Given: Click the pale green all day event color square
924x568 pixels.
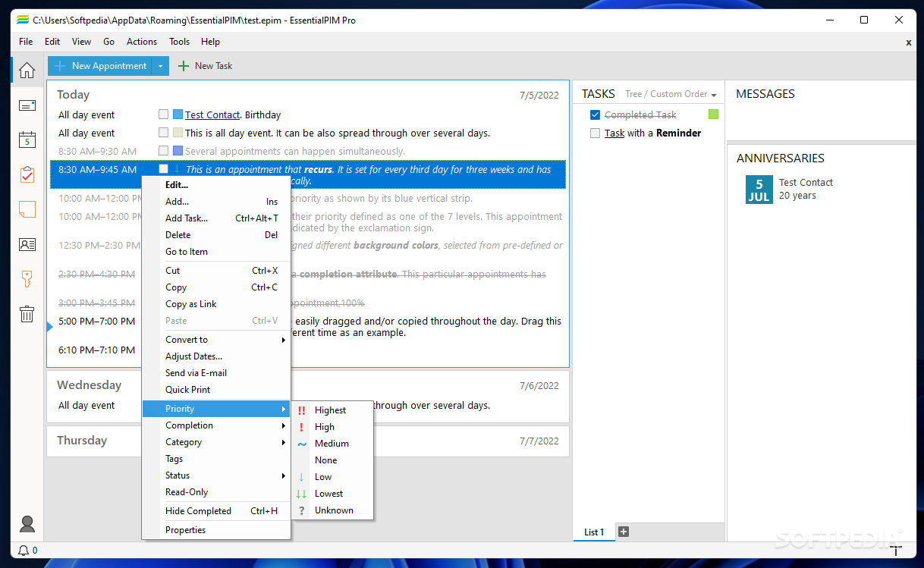Looking at the screenshot, I should point(178,133).
